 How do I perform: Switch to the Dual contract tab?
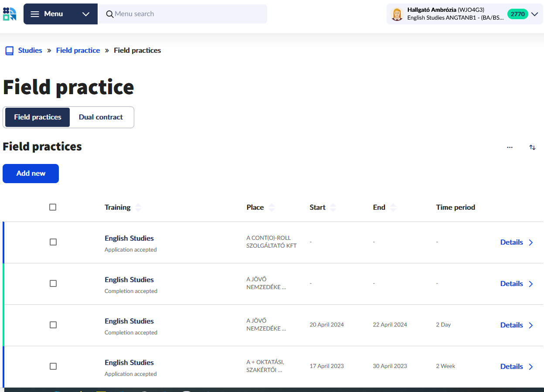(101, 117)
